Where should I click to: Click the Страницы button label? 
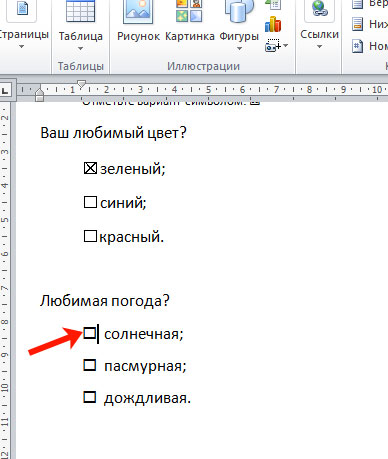[24, 34]
